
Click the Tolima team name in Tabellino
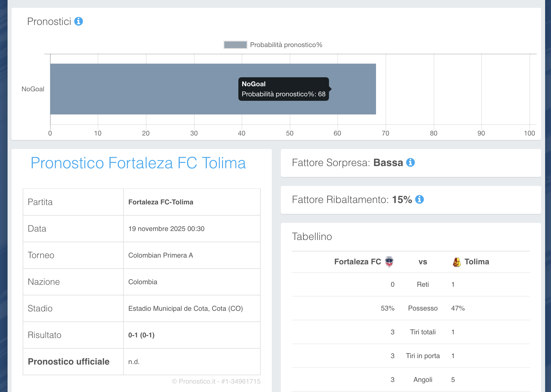click(477, 262)
